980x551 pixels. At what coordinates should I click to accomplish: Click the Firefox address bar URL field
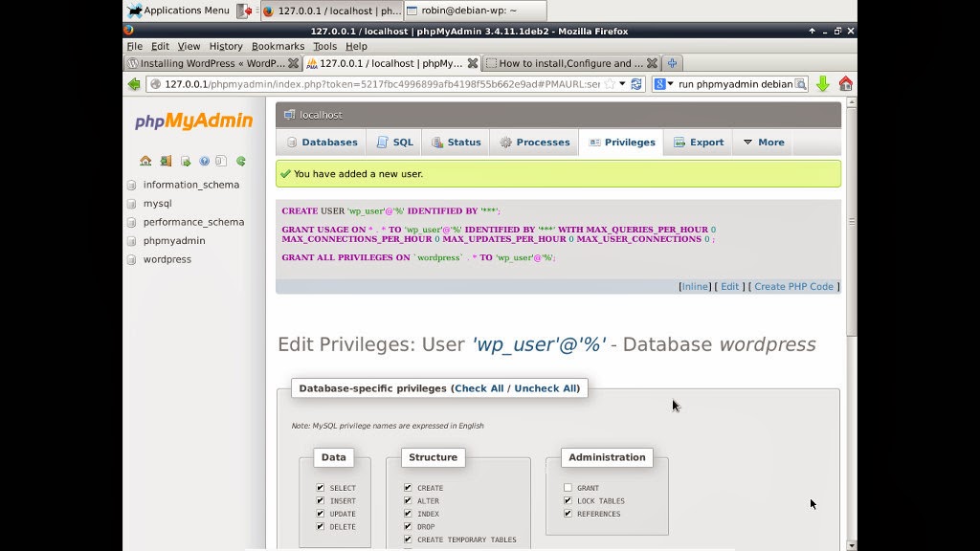point(381,84)
